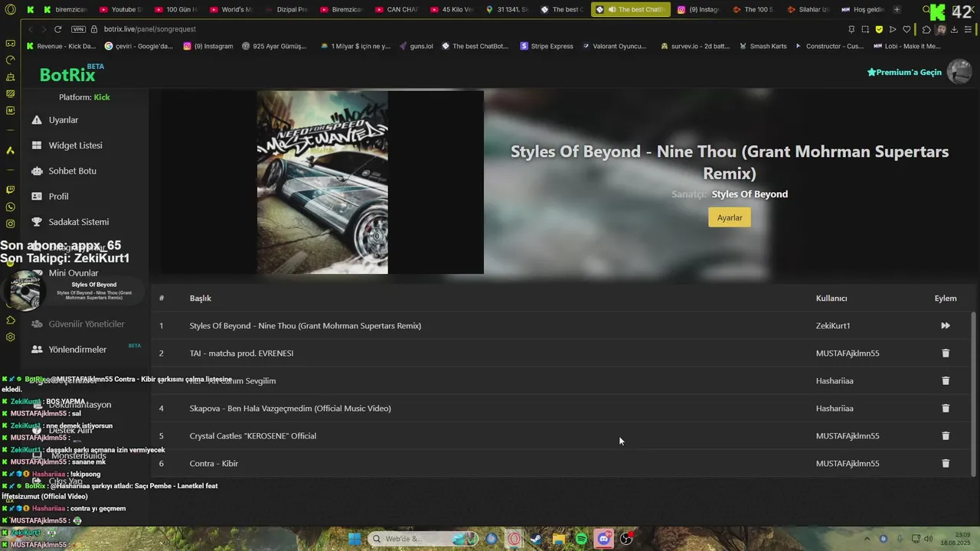Open a new browser tab with plus
The width and height of the screenshot is (980, 551).
click(897, 10)
